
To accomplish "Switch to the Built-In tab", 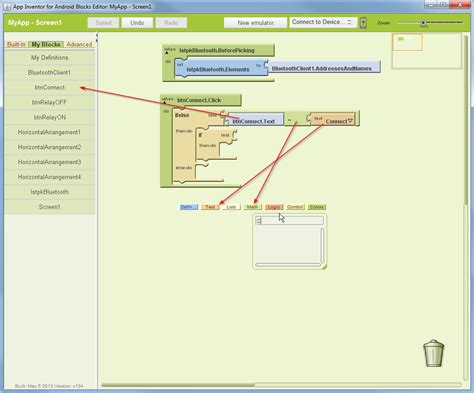I will click(x=16, y=44).
